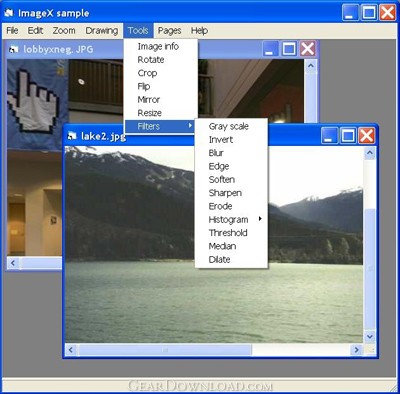Minimize the lobbyxneg.JPG child window

270,49
